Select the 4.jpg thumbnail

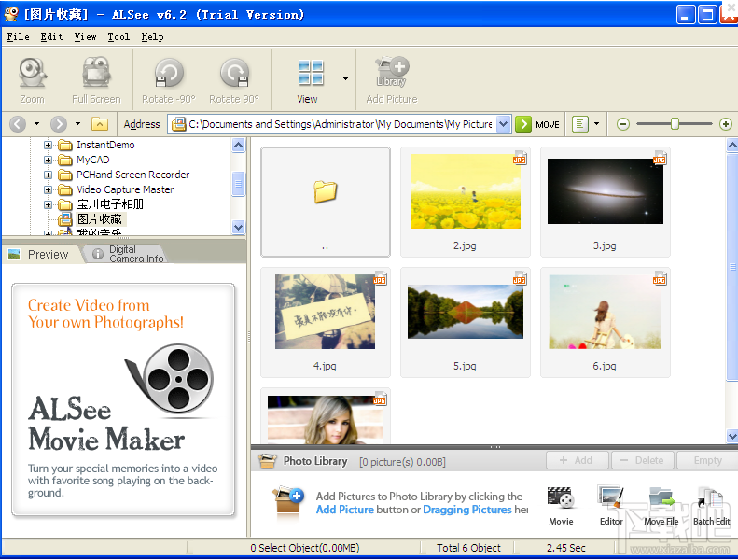326,323
